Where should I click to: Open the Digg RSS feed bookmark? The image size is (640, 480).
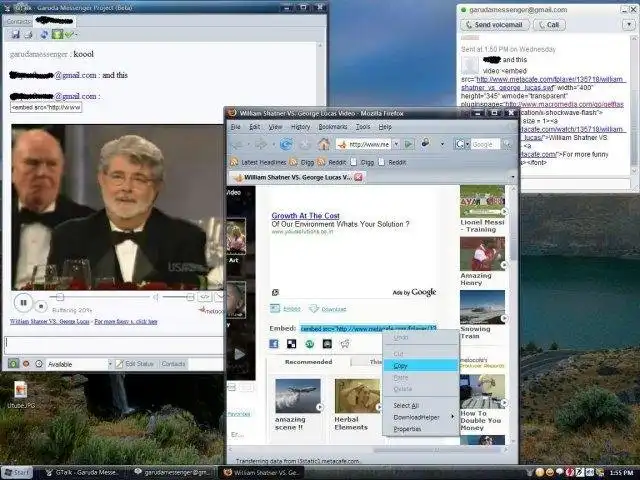[x=302, y=162]
